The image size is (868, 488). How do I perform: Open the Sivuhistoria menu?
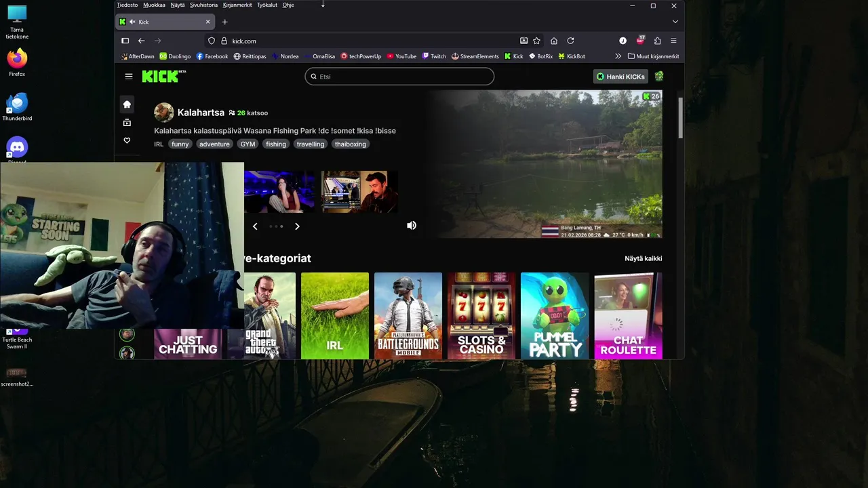coord(203,5)
